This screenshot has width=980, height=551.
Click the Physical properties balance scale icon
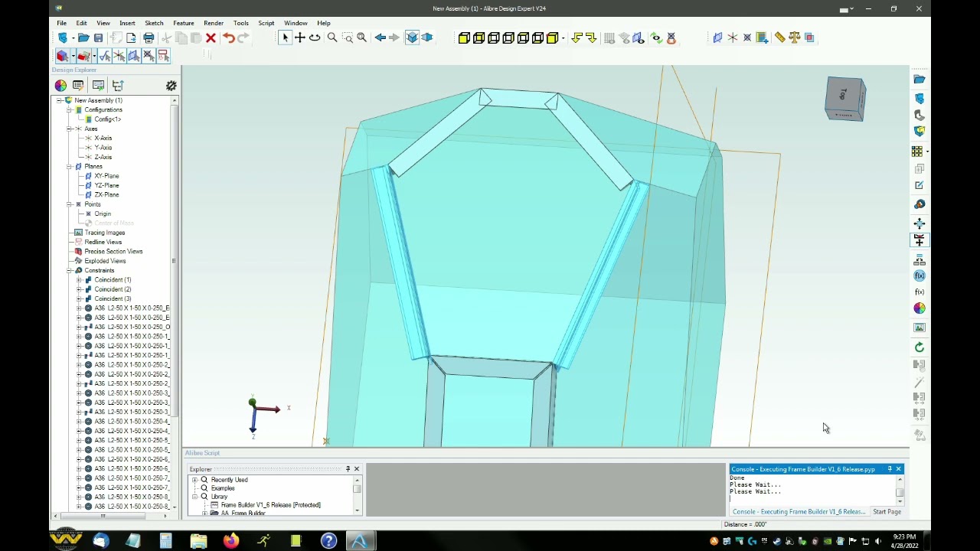point(794,37)
